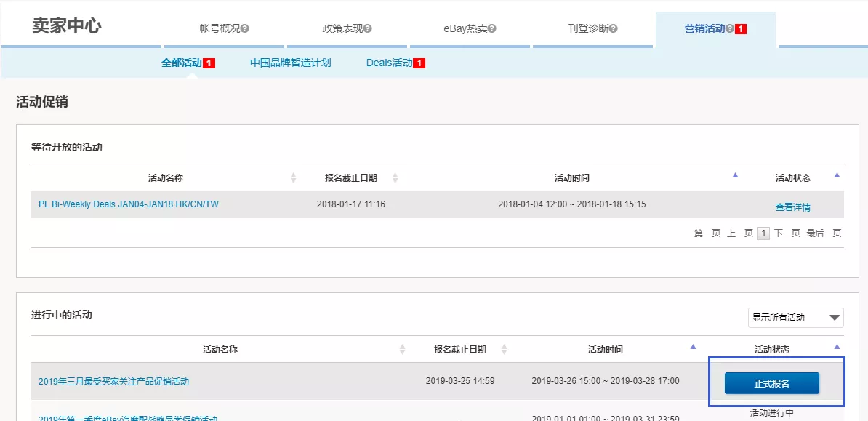Toggle sorting on the 活动时间 column
868x421 pixels.
pos(736,176)
